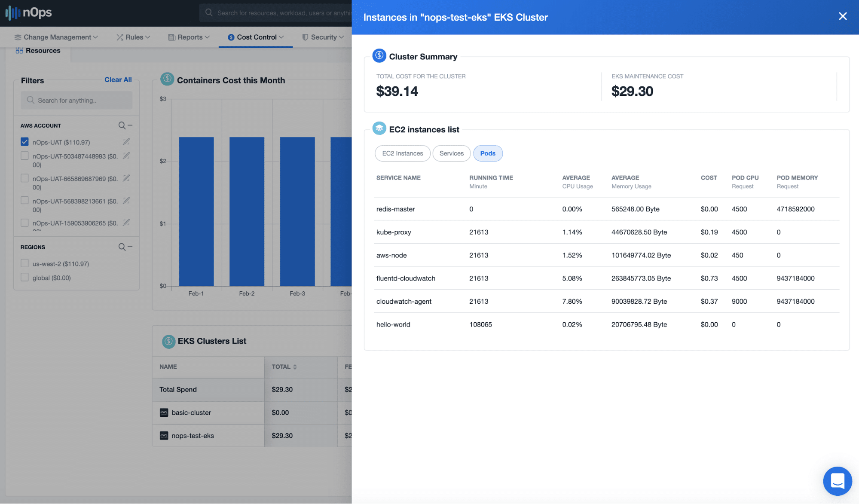The width and height of the screenshot is (859, 504).
Task: Open the chat support widget
Action: pos(838,481)
